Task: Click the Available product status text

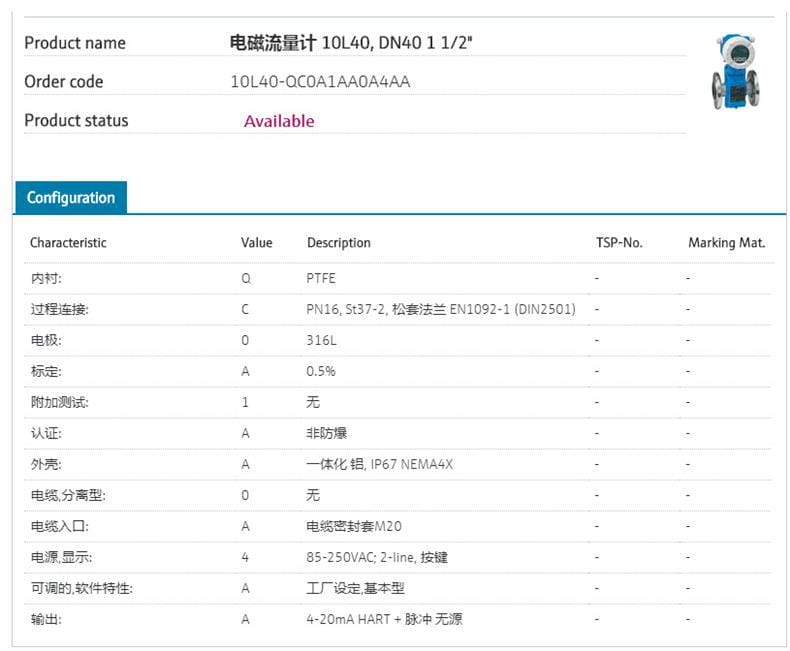Action: pyautogui.click(x=279, y=121)
